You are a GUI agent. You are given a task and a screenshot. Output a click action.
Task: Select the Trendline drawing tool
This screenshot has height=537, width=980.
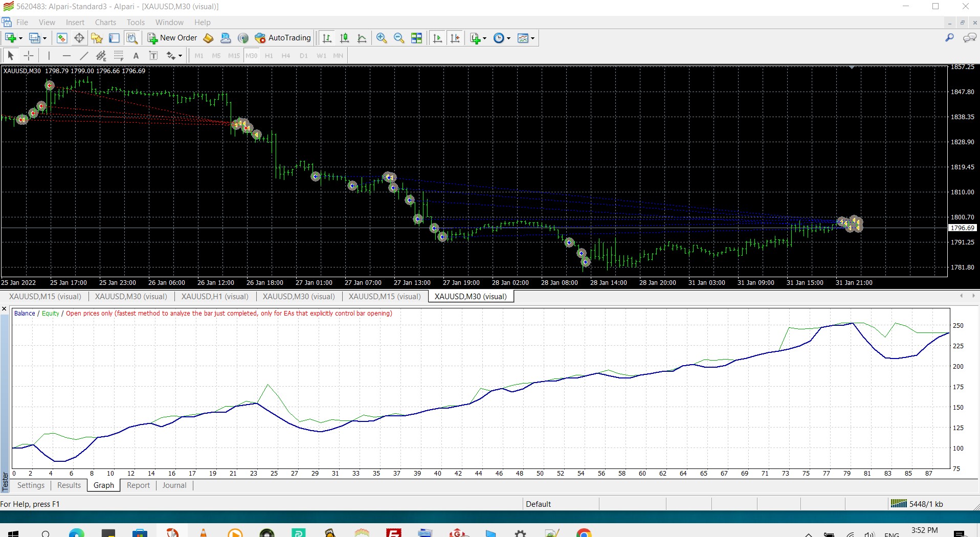tap(84, 55)
